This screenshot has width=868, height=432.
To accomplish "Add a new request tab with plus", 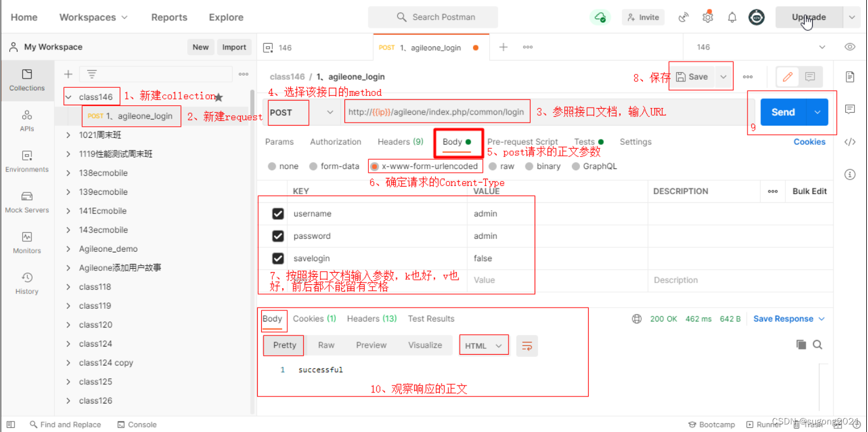I will tap(503, 47).
